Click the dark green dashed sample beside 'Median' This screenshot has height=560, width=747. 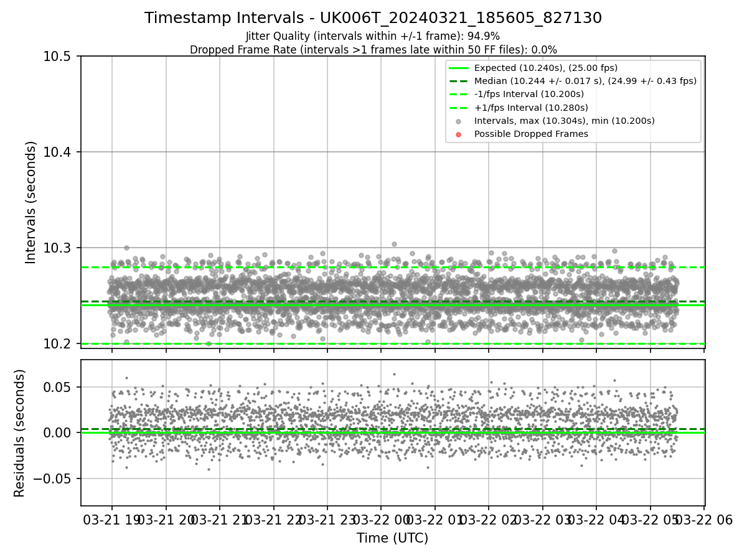(x=459, y=81)
